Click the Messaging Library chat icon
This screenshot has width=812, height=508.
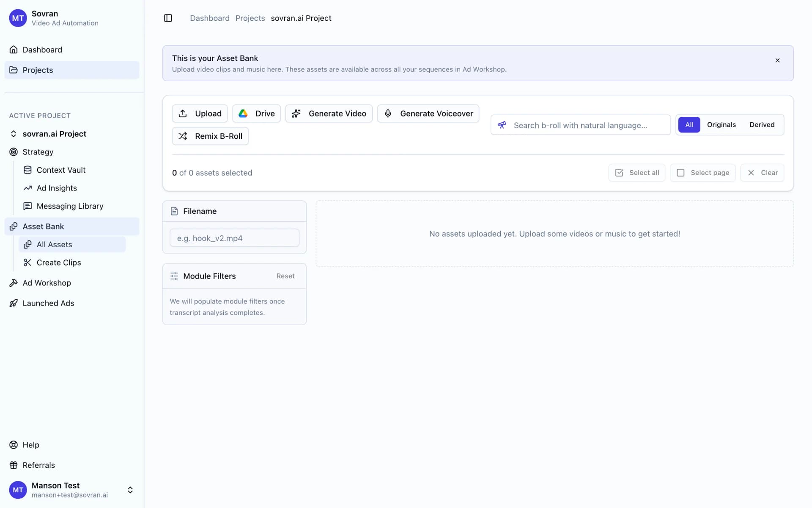pyautogui.click(x=27, y=206)
